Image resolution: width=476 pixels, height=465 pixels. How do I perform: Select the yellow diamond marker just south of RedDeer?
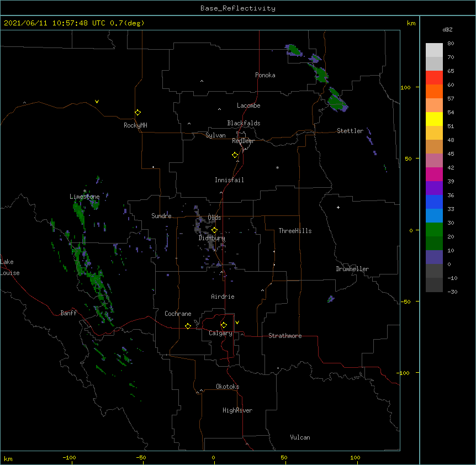pyautogui.click(x=235, y=155)
